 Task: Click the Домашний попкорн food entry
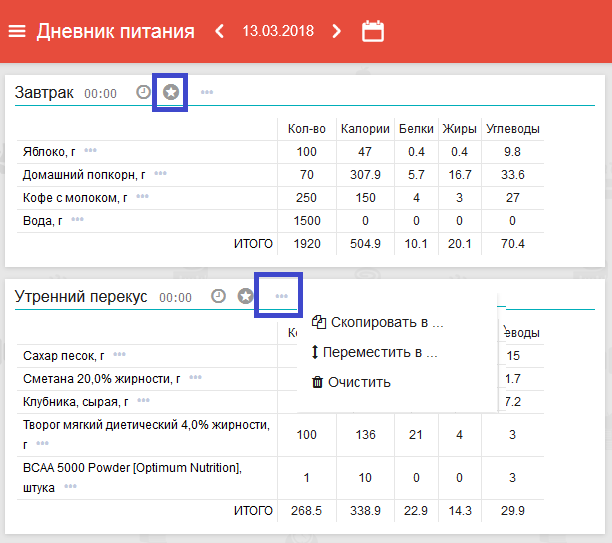point(84,174)
